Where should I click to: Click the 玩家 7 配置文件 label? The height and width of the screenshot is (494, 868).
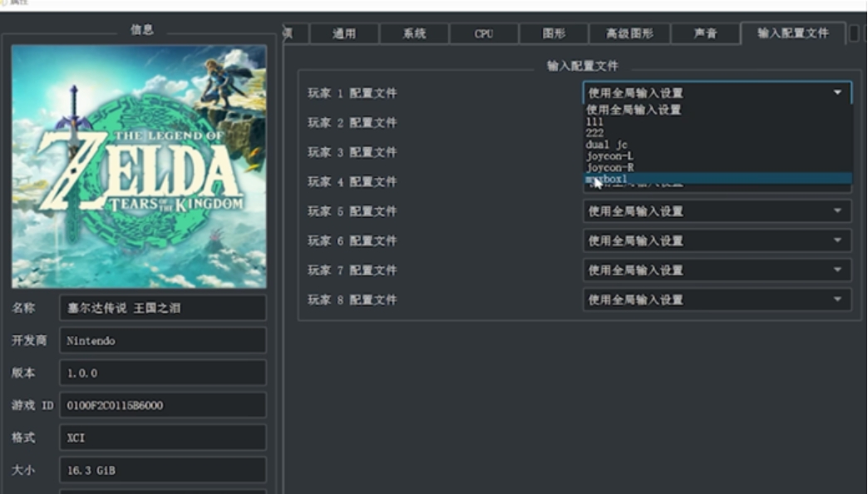click(x=352, y=270)
